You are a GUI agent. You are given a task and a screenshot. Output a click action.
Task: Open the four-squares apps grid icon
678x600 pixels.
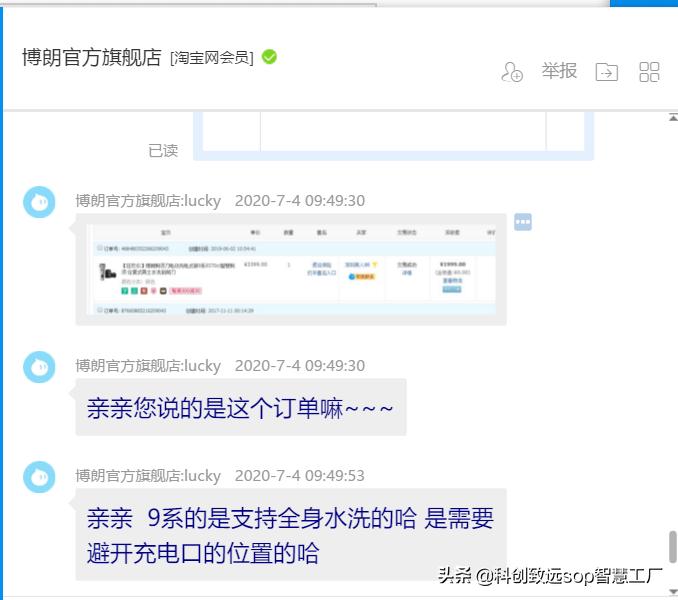(649, 72)
